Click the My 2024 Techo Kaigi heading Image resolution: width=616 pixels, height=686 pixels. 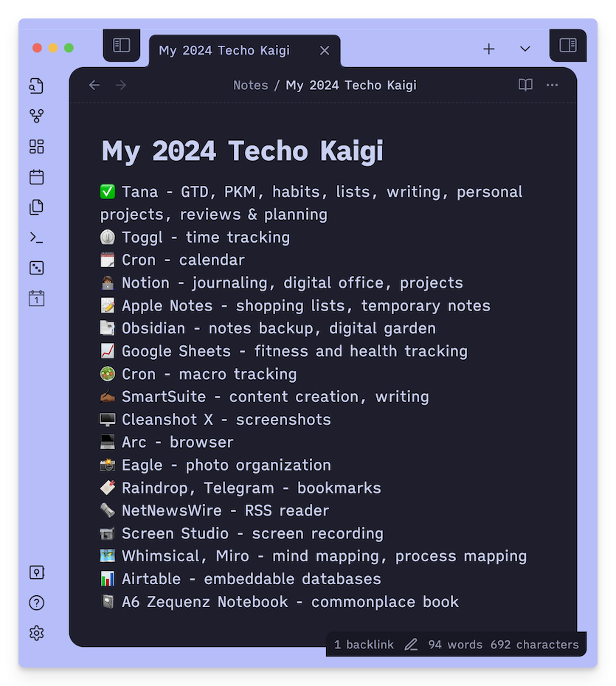[x=242, y=151]
